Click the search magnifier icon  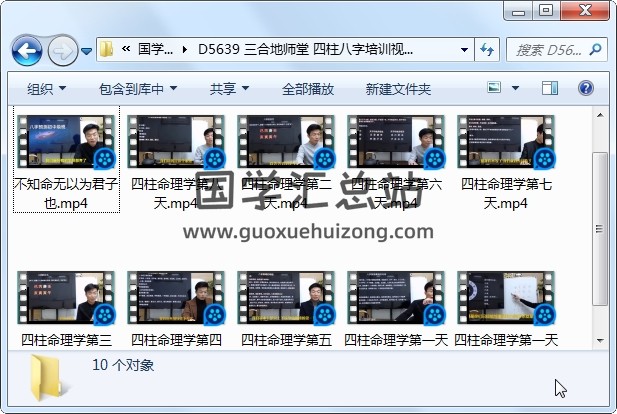tap(597, 49)
